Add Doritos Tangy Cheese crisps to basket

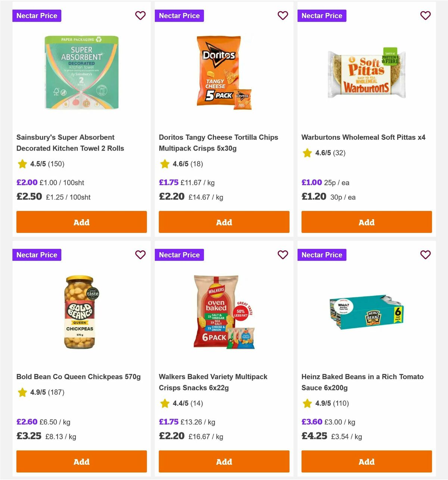coord(224,222)
